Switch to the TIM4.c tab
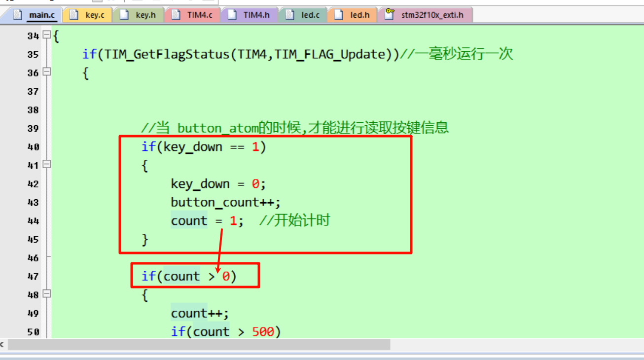Image resolution: width=644 pixels, height=360 pixels. click(193, 15)
